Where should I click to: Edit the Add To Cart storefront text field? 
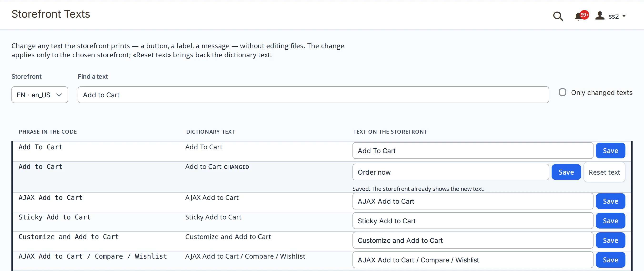coord(473,151)
